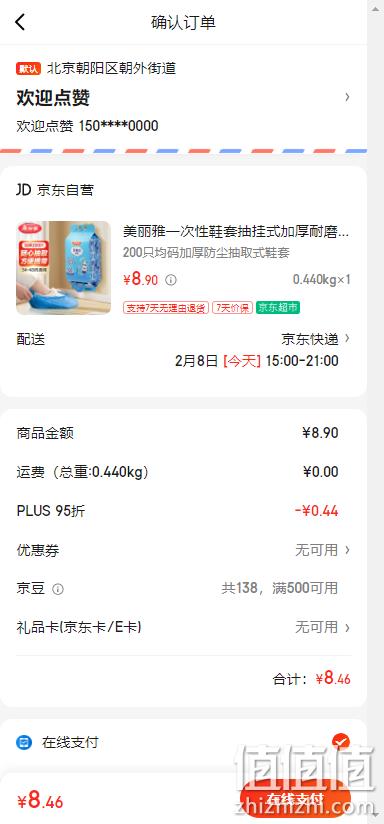Open 京东快递 delivery options chevron
The image size is (384, 824).
tap(347, 339)
